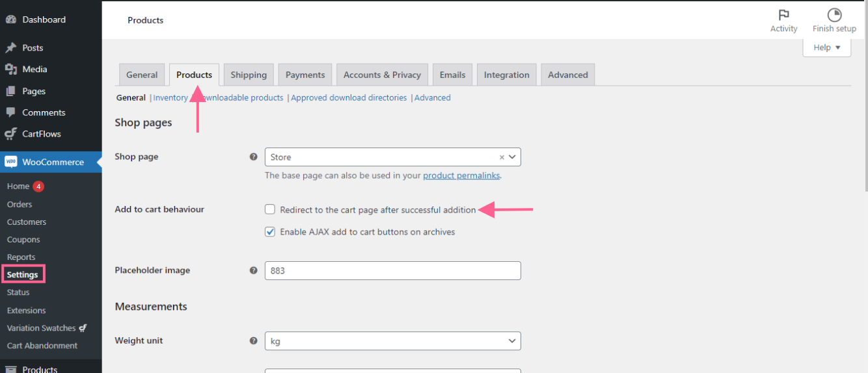Click the Shop page help question icon
The width and height of the screenshot is (868, 373).
(x=254, y=157)
